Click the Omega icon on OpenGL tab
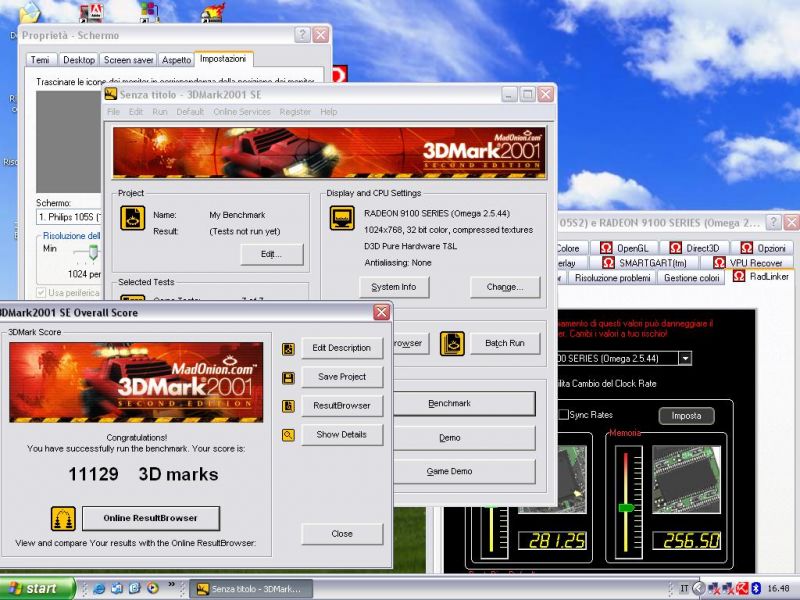 [606, 248]
